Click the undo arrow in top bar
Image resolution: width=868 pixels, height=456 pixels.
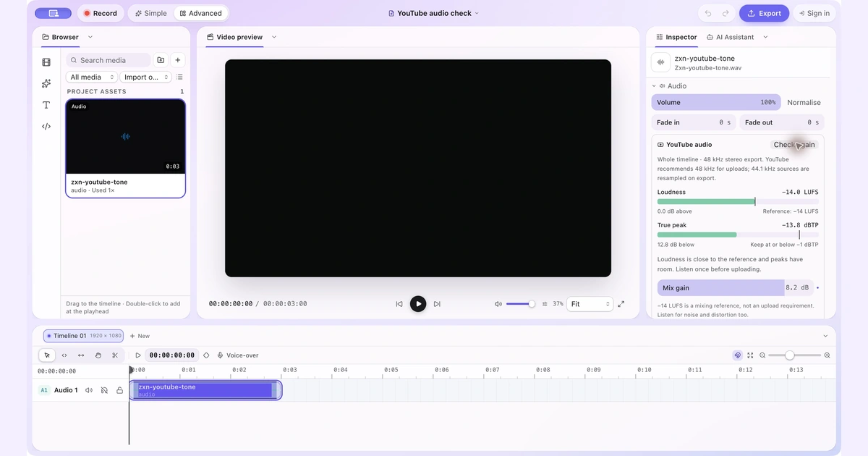coord(707,13)
